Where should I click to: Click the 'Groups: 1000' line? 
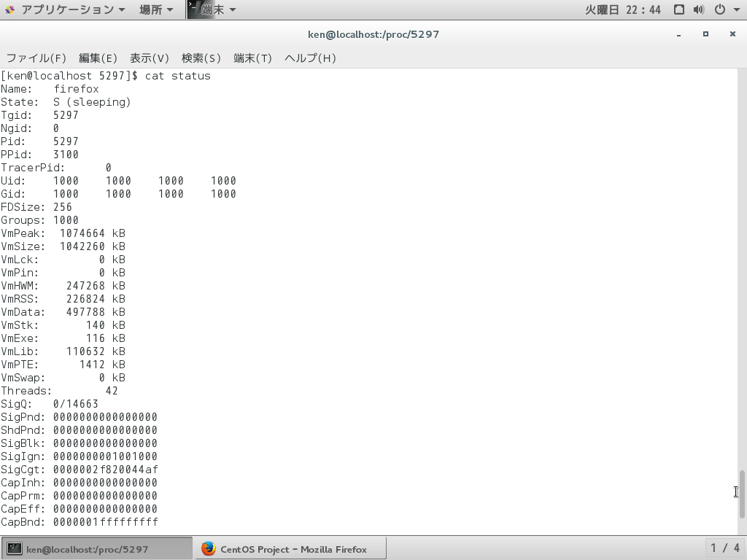(x=39, y=220)
